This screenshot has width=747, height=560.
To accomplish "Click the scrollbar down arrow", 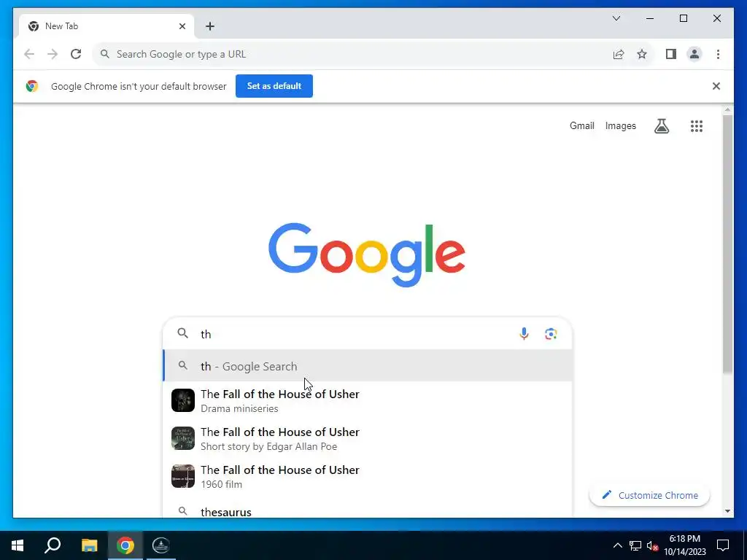I will coord(727,511).
